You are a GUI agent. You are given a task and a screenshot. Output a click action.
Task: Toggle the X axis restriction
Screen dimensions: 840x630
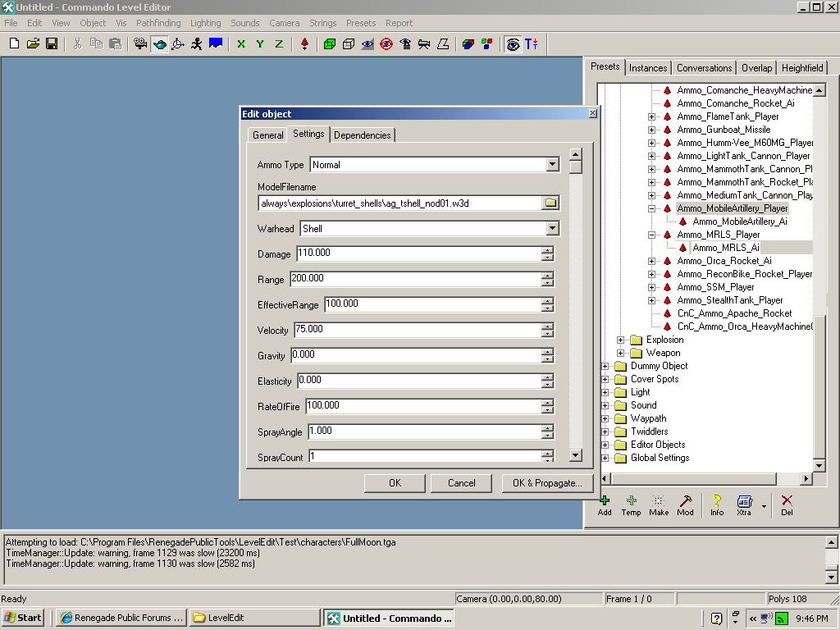(x=241, y=43)
